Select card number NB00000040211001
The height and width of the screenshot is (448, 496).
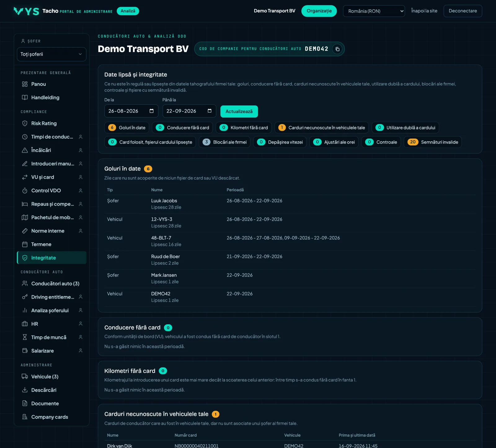[x=197, y=446]
